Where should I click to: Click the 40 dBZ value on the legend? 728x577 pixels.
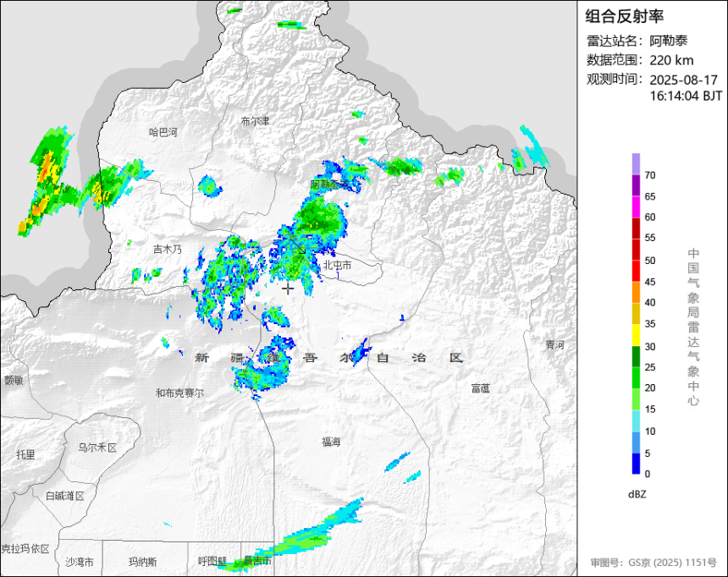pos(650,303)
